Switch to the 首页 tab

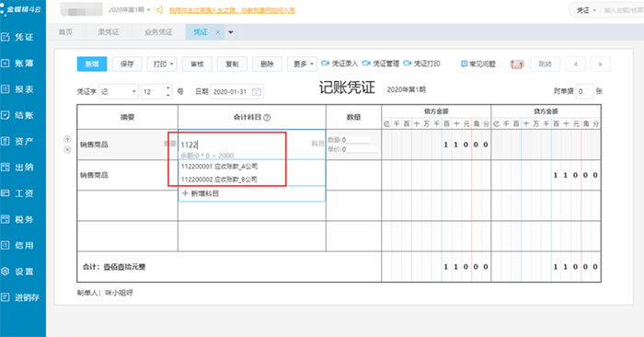[65, 32]
